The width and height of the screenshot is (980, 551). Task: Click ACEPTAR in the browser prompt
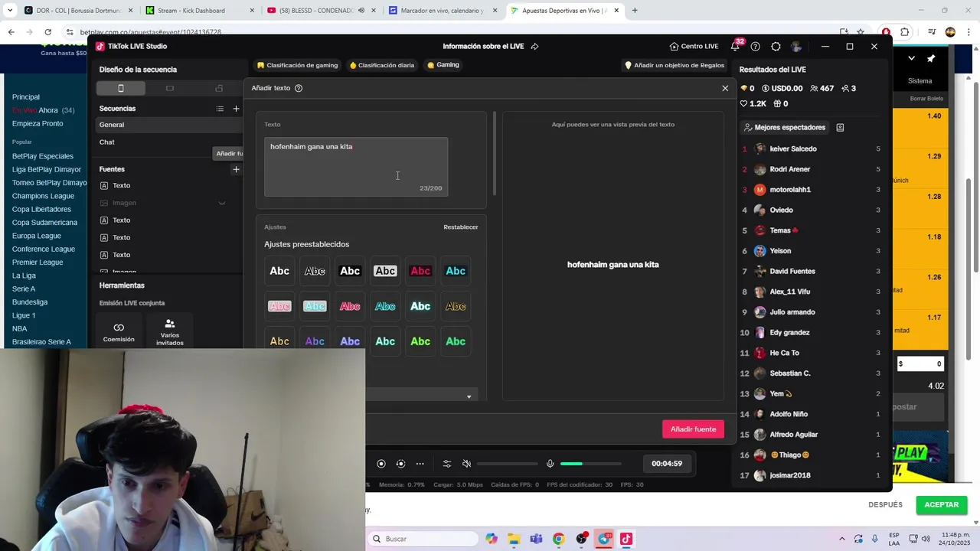[941, 505]
